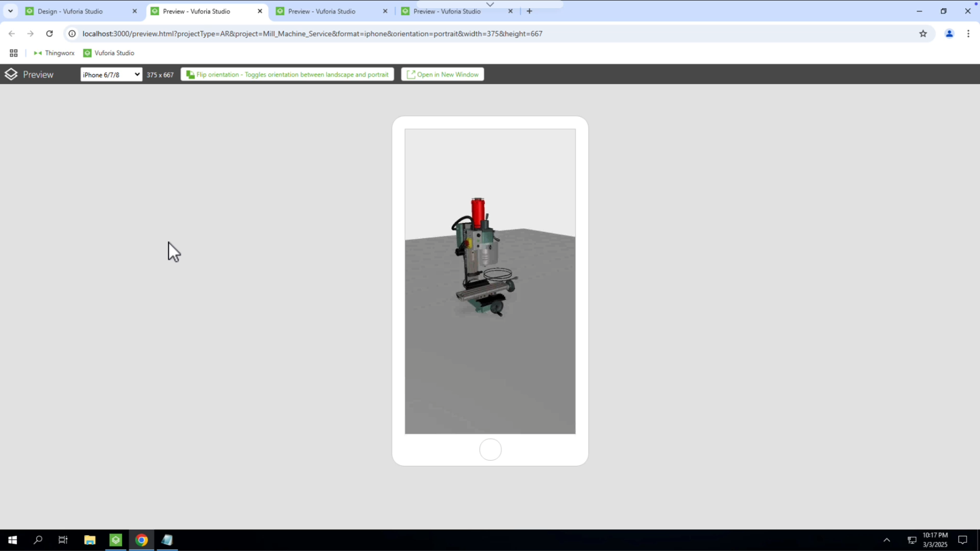Click the bookmark star in the address bar
Viewport: 980px width, 551px height.
point(923,34)
